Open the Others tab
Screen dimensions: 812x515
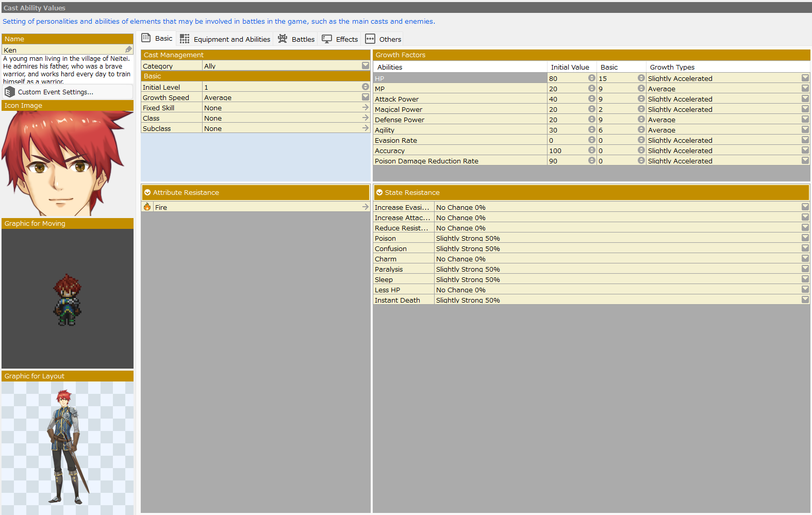click(383, 39)
